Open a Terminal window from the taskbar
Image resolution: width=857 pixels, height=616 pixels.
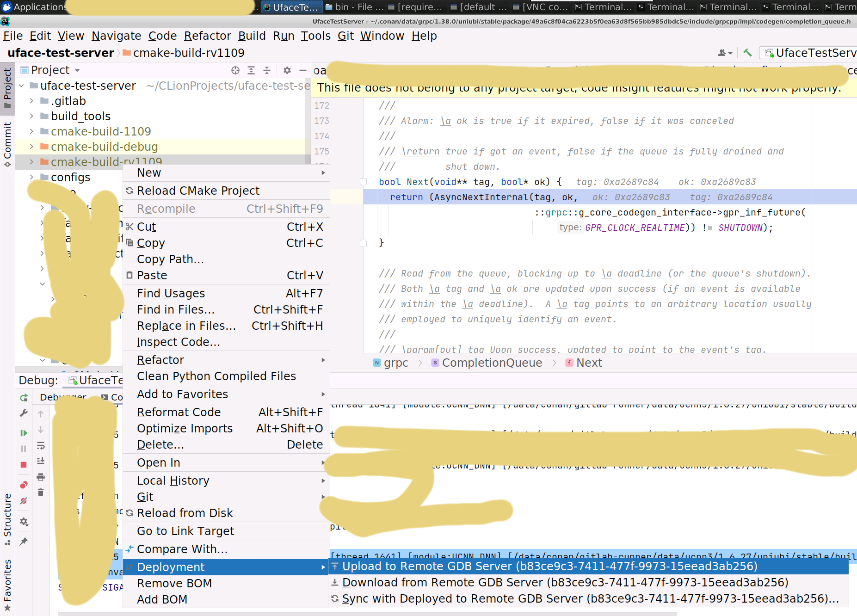(x=604, y=7)
